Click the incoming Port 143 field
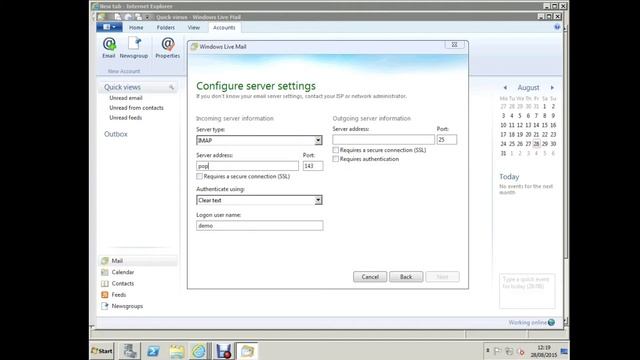This screenshot has height=360, width=640. (313, 166)
